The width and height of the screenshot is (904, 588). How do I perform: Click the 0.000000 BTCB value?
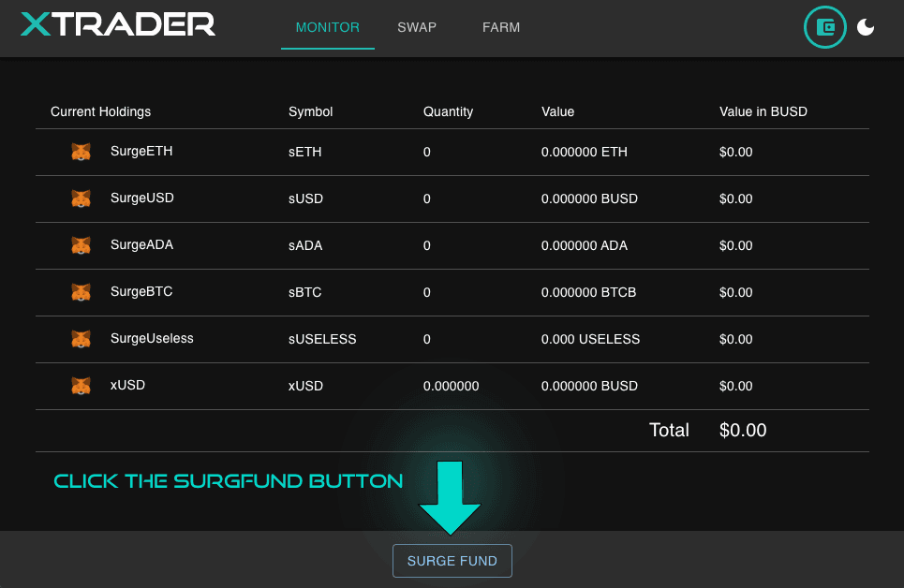click(x=588, y=292)
